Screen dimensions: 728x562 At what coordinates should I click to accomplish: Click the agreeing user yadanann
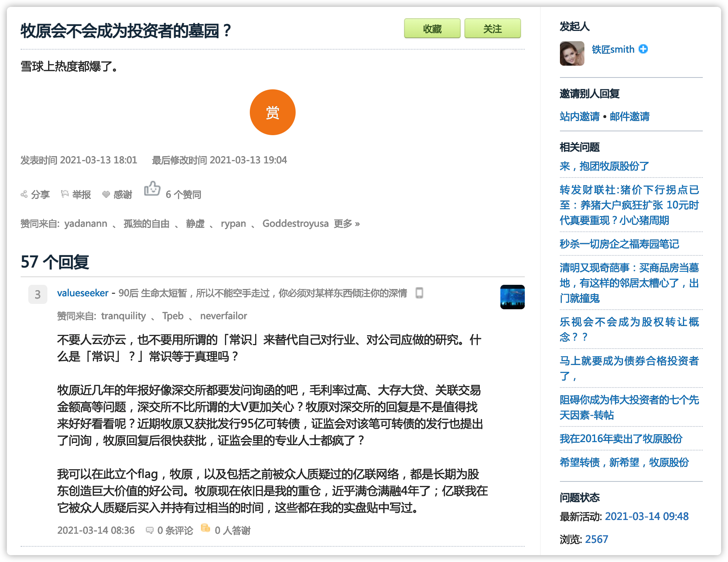86,223
